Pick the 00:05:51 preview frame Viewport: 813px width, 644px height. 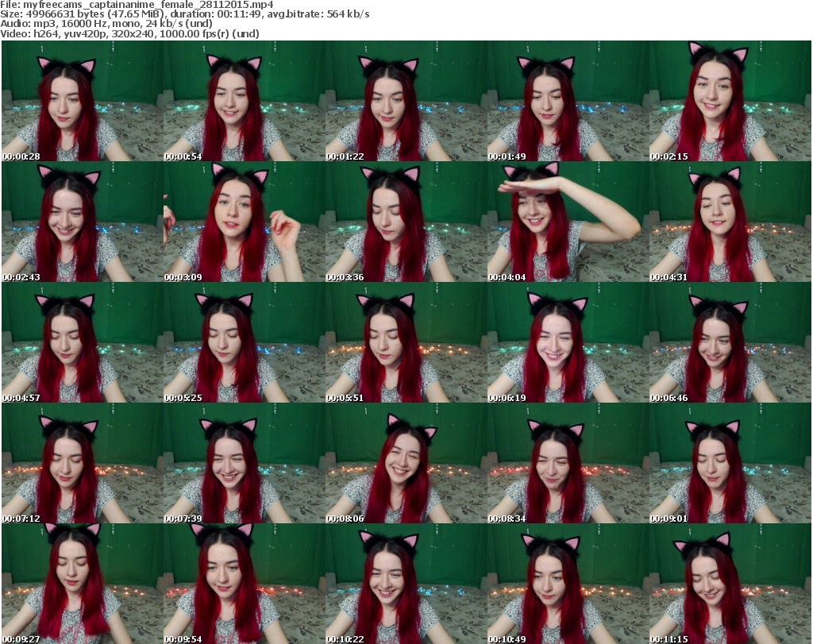coord(406,343)
